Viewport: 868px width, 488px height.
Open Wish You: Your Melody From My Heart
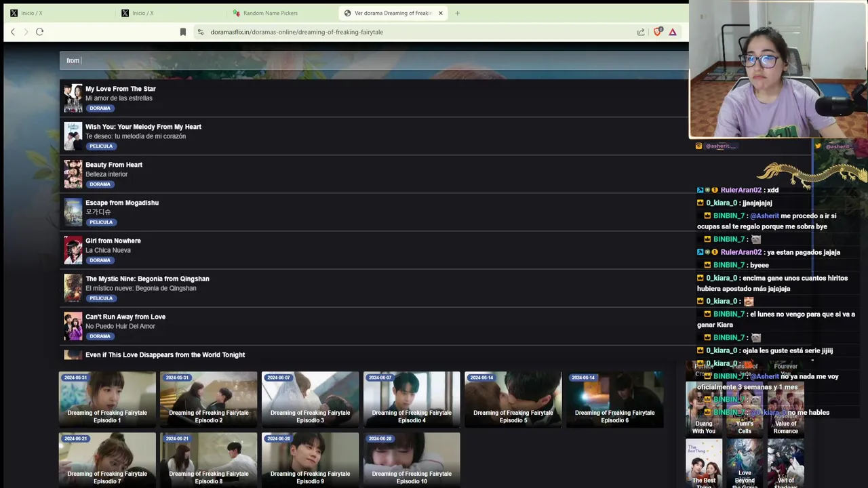click(374, 136)
